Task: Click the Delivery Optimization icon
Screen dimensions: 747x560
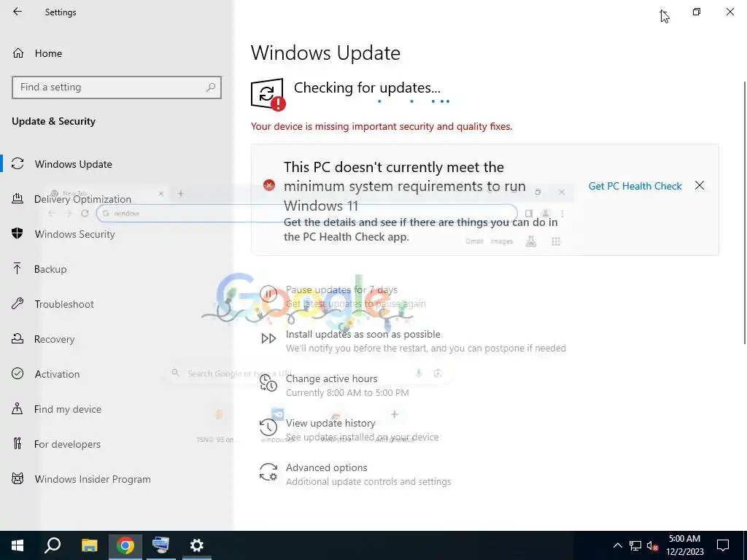Action: pyautogui.click(x=18, y=198)
